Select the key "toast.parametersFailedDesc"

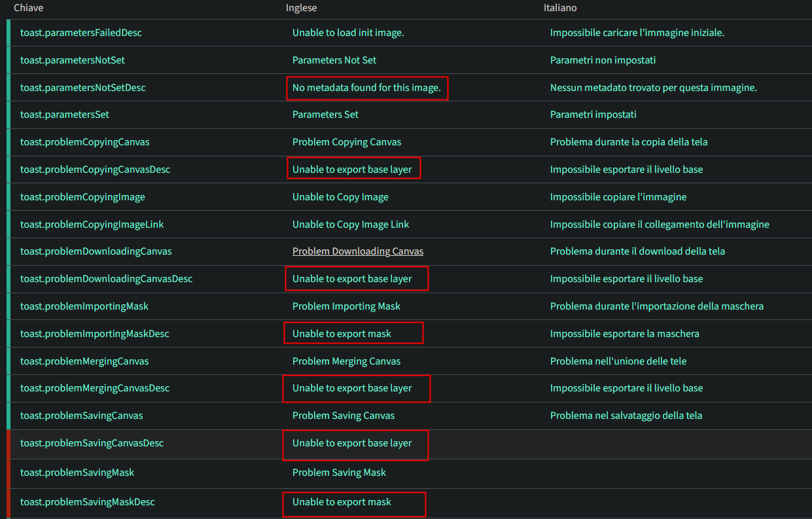80,32
